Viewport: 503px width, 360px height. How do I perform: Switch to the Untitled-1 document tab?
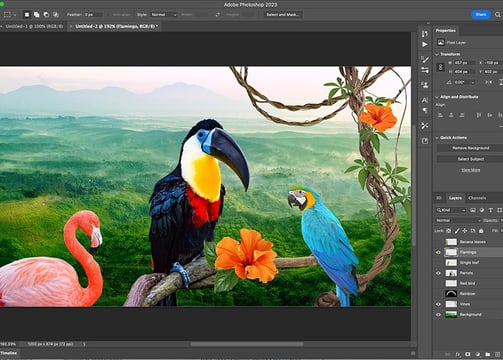pos(34,26)
